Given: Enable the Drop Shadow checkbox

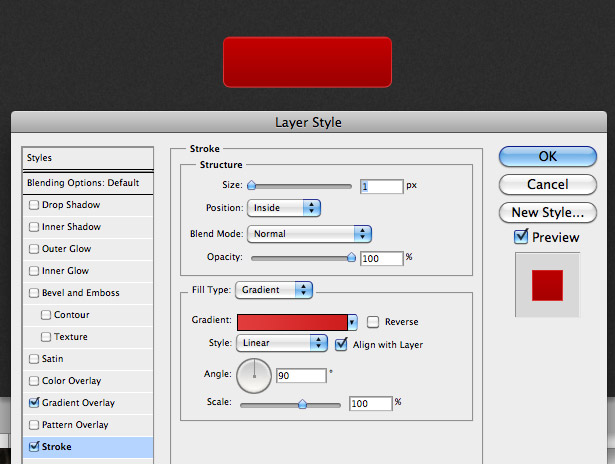Looking at the screenshot, I should tap(34, 205).
